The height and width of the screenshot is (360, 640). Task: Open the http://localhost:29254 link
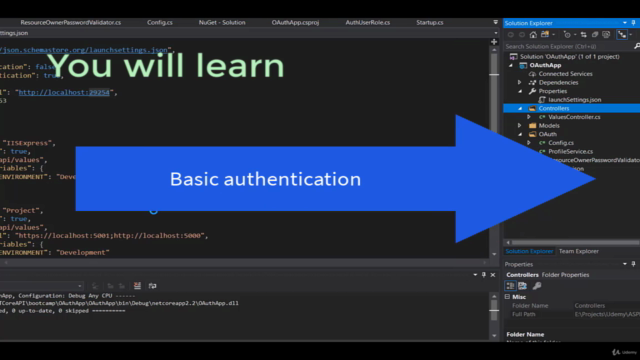[64, 93]
